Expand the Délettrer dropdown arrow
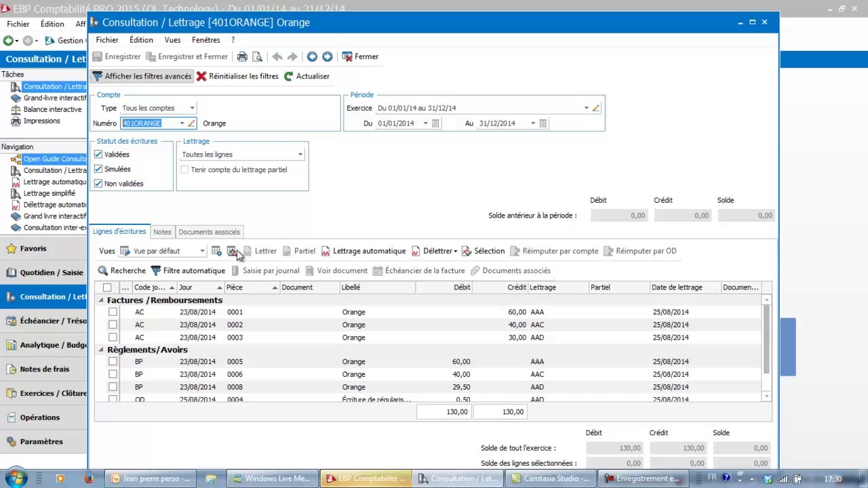Screen dimensions: 868x488 tap(455, 251)
